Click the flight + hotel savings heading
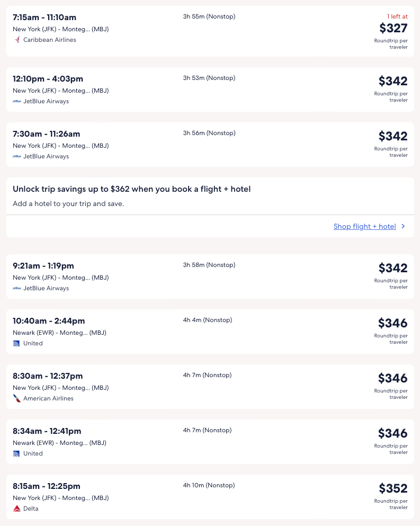The image size is (420, 526). tap(131, 189)
